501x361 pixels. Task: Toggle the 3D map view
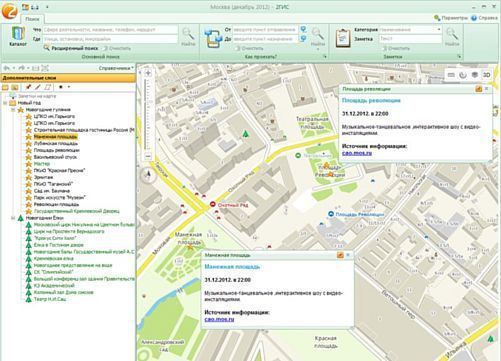point(487,75)
